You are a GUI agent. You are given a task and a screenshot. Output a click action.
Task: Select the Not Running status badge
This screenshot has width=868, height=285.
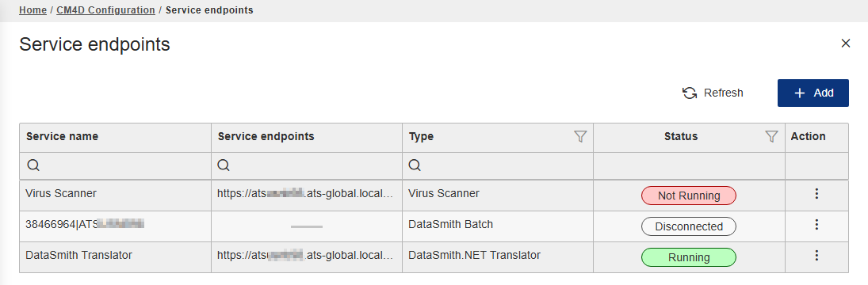pyautogui.click(x=689, y=196)
